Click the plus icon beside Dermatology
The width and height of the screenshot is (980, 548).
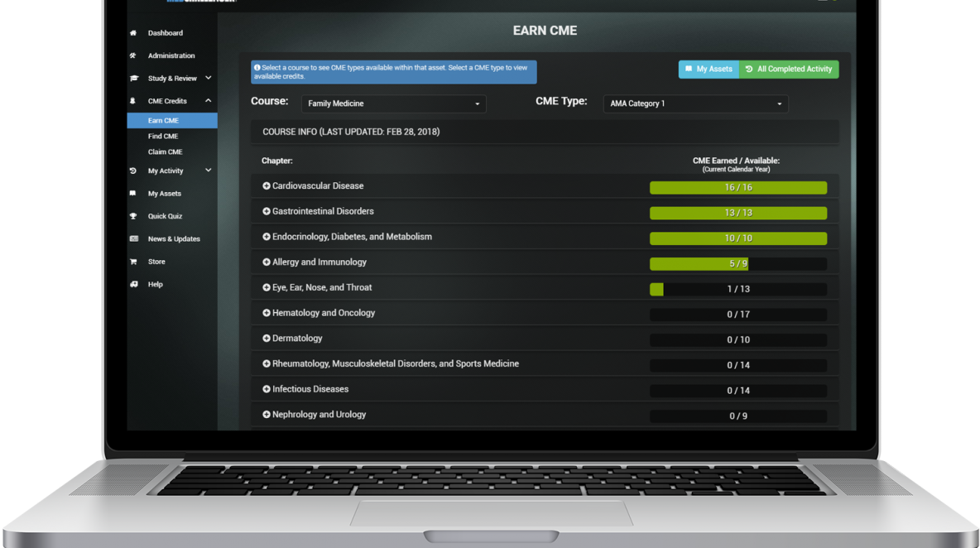click(267, 339)
